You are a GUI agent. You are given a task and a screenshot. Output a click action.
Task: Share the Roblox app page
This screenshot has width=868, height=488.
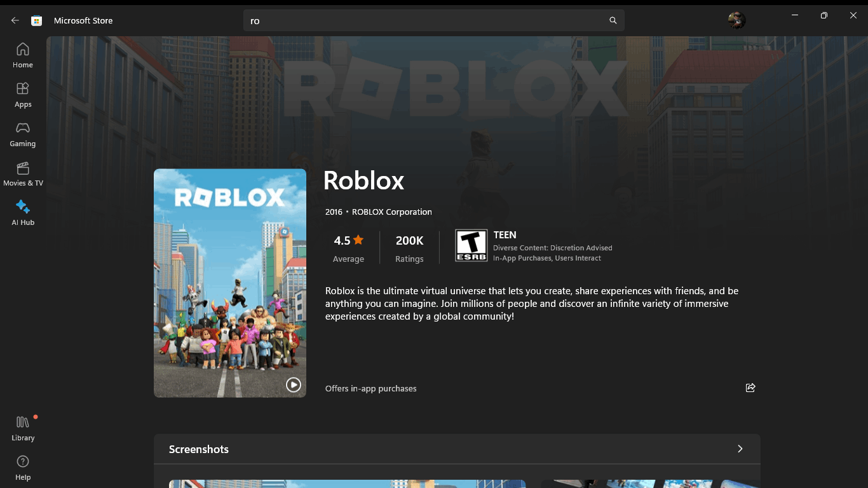click(x=750, y=388)
